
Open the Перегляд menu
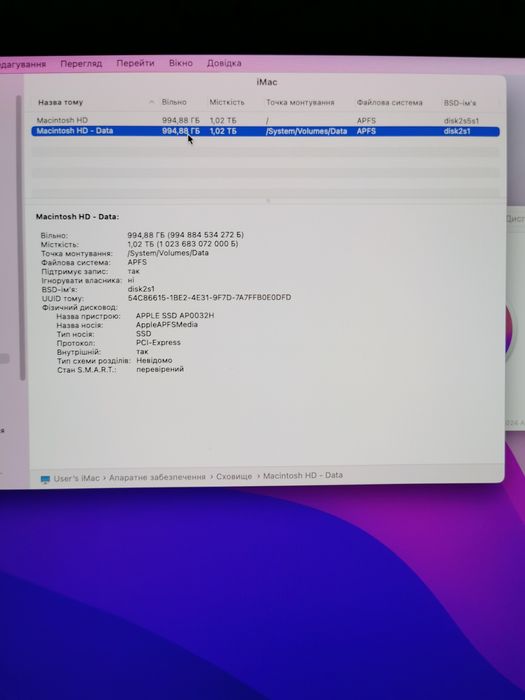tap(81, 63)
